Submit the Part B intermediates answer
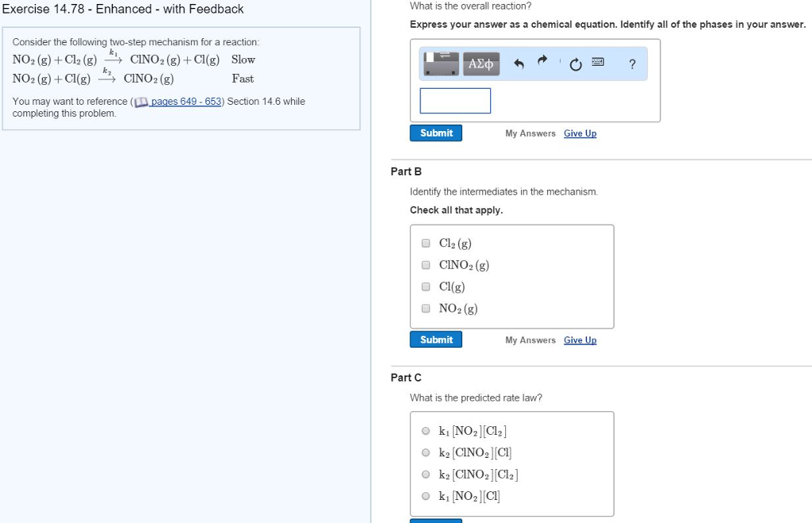 coord(435,339)
